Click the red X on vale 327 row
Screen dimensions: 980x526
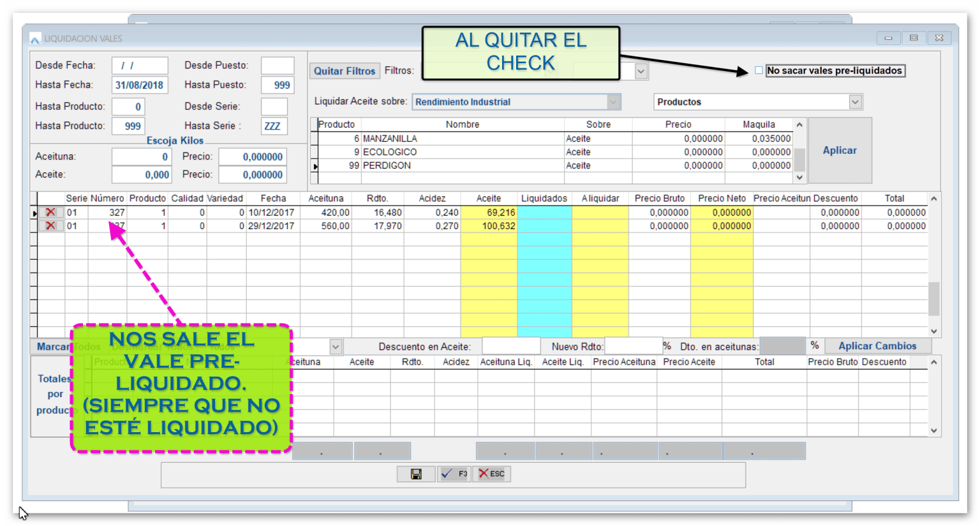click(50, 213)
